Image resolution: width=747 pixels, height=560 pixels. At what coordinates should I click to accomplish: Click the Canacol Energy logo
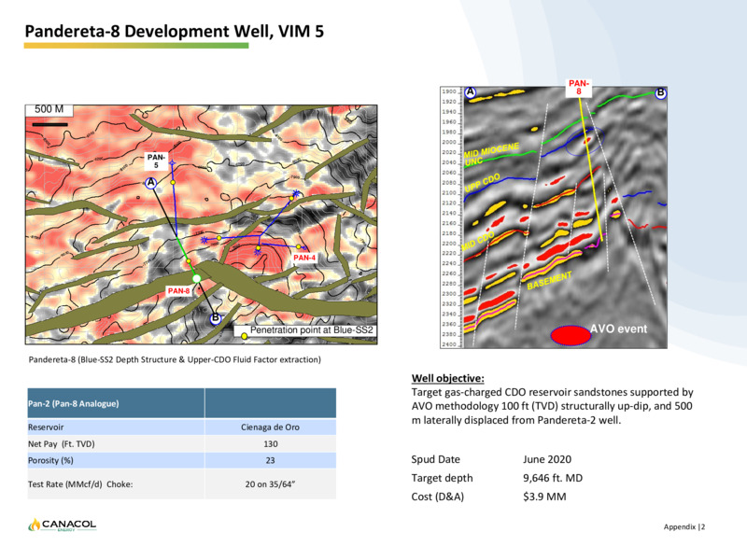[x=62, y=525]
